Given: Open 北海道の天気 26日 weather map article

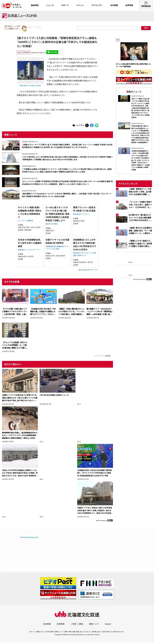Looking at the screenshot, I should coord(43,304).
